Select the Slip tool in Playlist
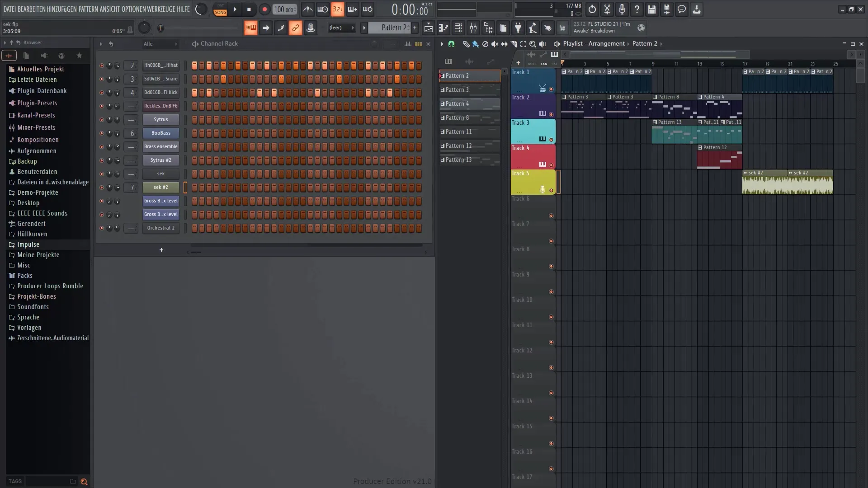Screen dimensions: 868x488 (x=504, y=44)
